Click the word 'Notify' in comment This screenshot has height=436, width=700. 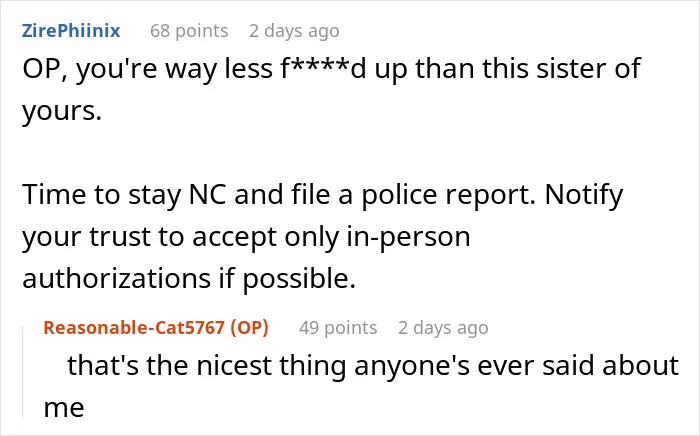click(x=584, y=195)
